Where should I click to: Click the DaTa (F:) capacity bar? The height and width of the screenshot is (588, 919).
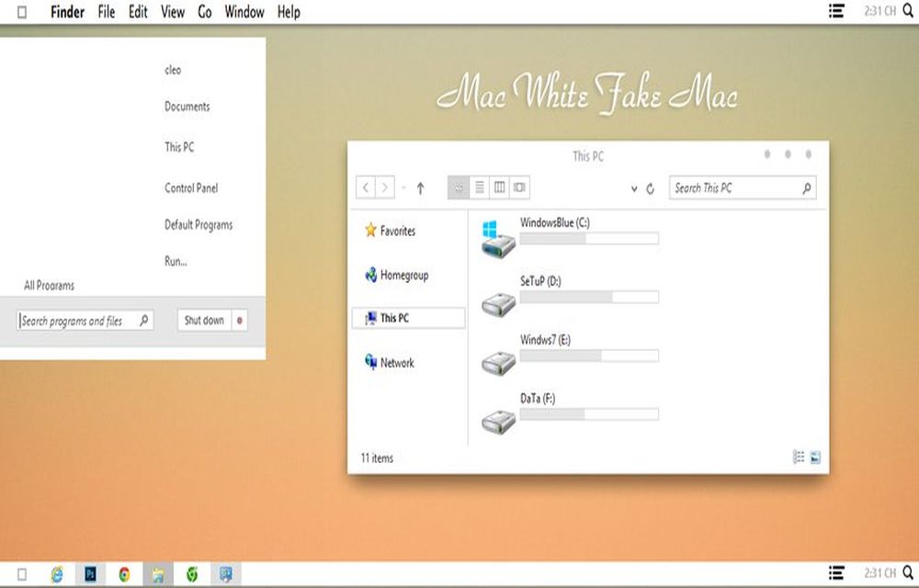589,414
